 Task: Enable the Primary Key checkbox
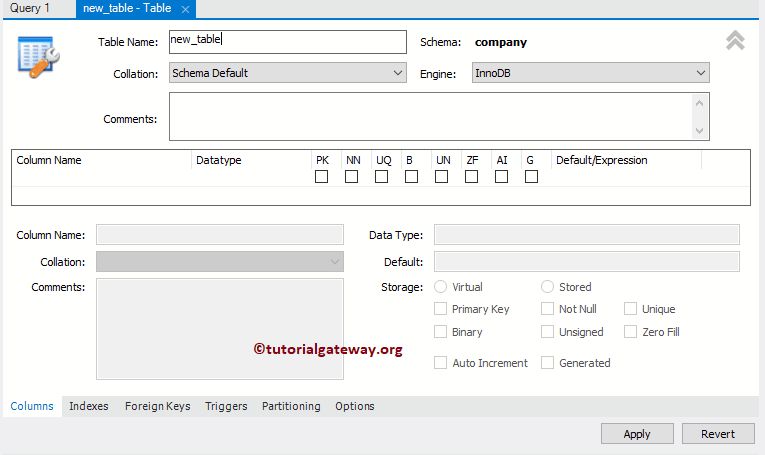coord(441,309)
